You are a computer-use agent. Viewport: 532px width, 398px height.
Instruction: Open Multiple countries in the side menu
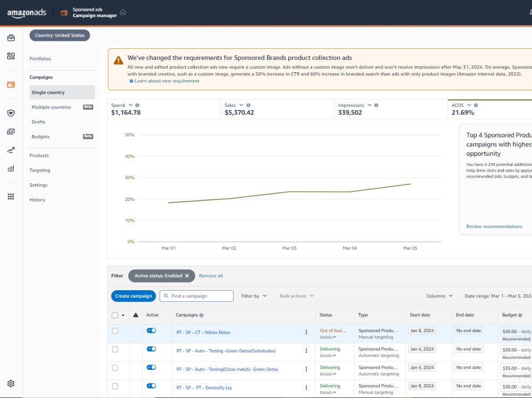click(x=51, y=107)
